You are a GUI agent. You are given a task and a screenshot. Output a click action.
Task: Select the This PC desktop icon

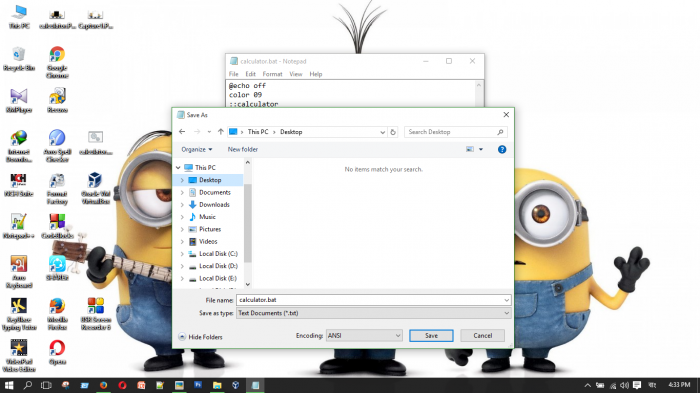pos(19,17)
